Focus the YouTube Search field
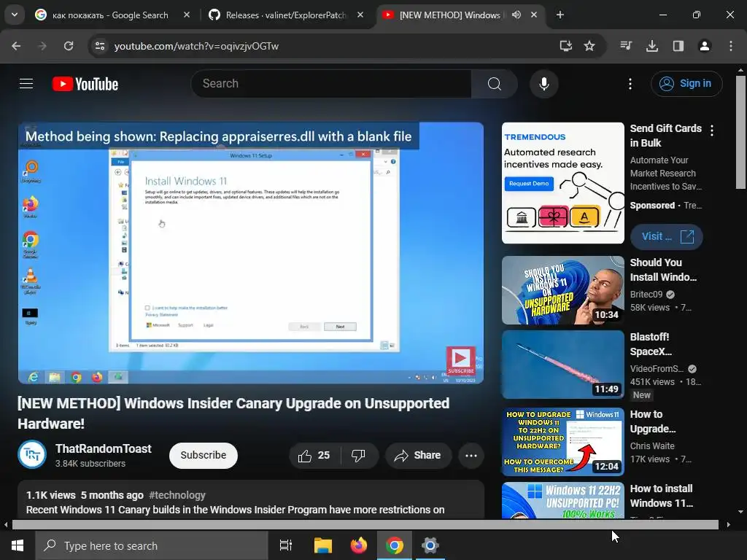 (332, 84)
